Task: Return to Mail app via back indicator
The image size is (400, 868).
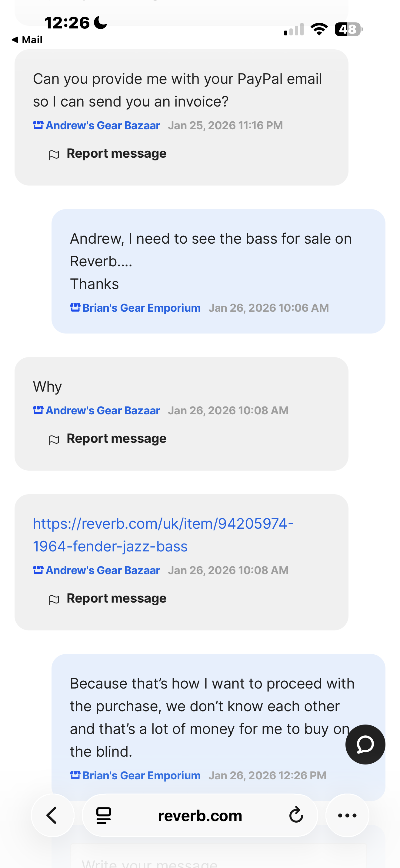Action: tap(27, 40)
